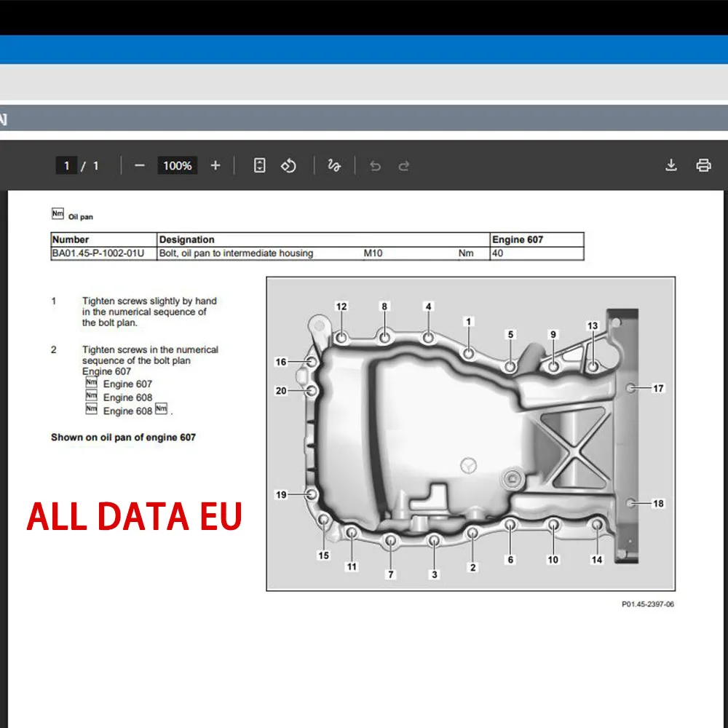Click bolt label 17 in diagram

[658, 389]
